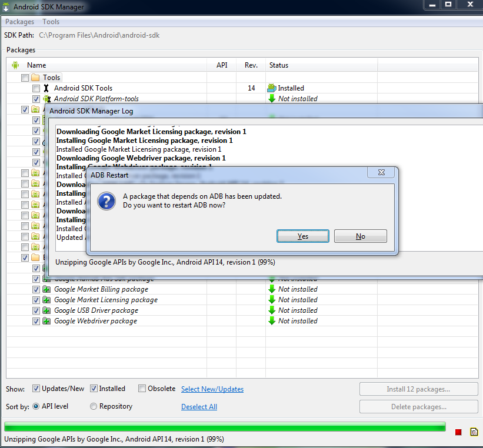Click the folder icon of the Tools row
Viewport: 483px width, 448px height.
(35, 77)
